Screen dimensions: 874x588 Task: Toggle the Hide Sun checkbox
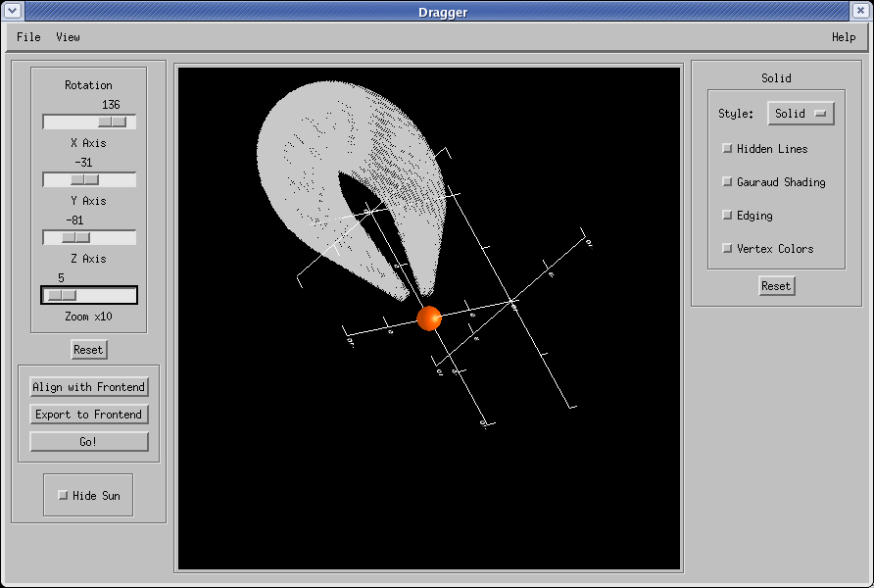(64, 496)
